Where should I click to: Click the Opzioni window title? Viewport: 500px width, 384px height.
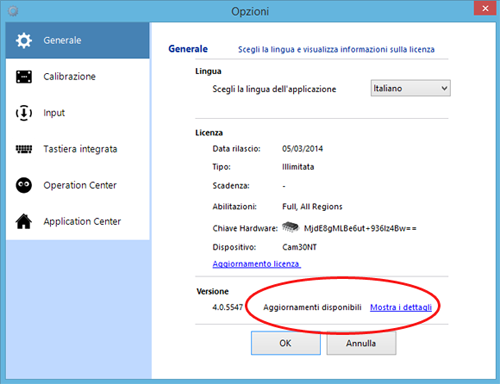click(x=250, y=11)
